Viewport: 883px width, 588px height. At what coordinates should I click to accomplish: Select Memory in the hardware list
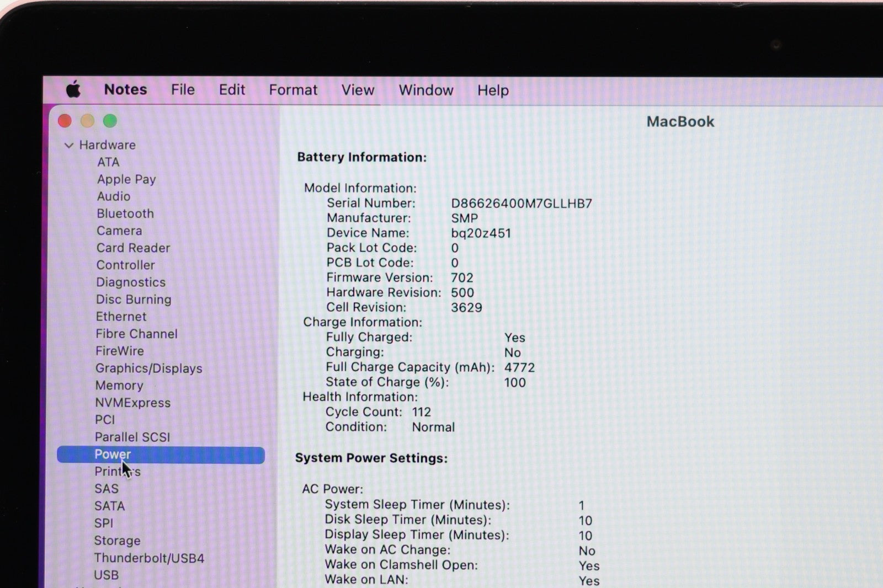pos(119,385)
